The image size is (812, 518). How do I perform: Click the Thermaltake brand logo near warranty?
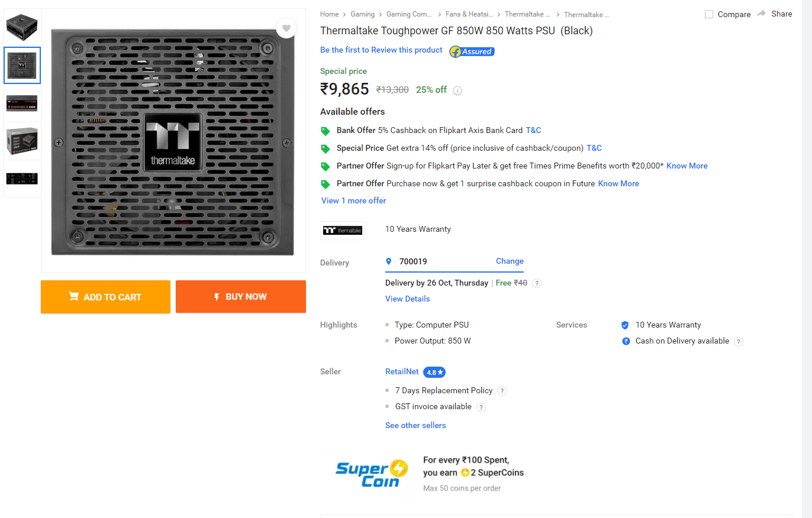(343, 230)
